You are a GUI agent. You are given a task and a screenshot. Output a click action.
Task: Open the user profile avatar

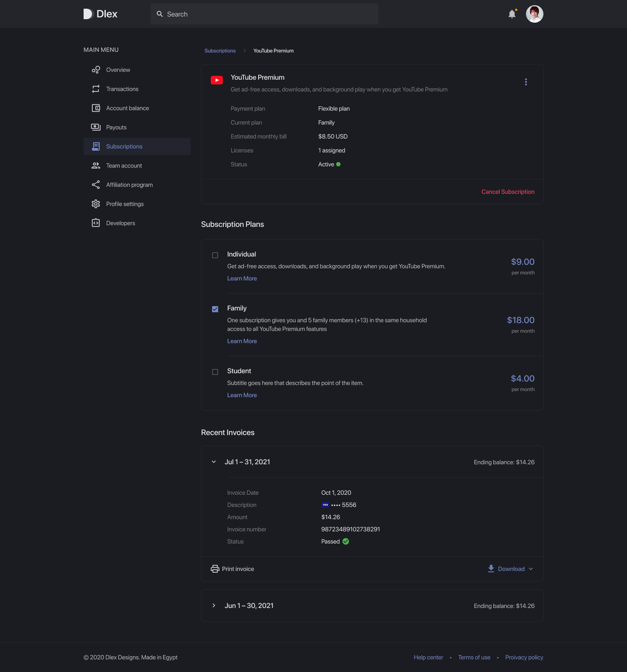tap(535, 14)
